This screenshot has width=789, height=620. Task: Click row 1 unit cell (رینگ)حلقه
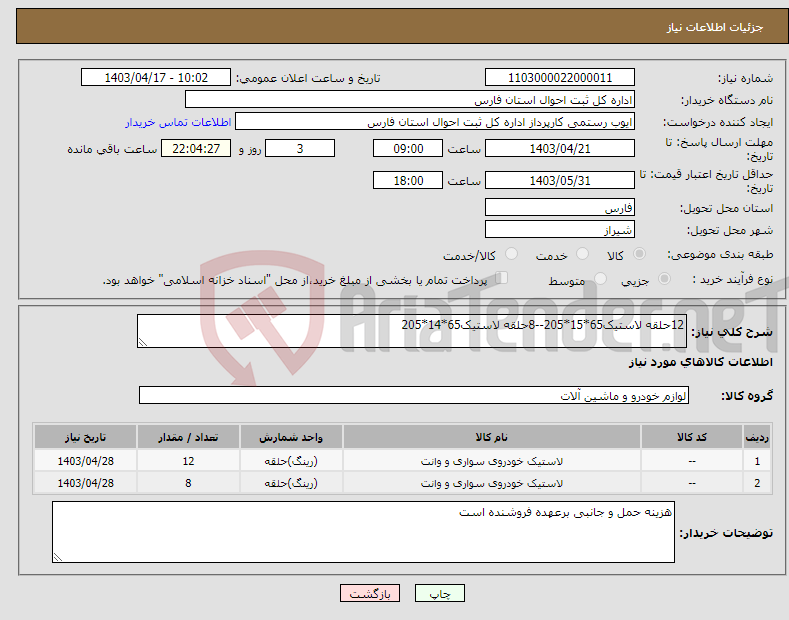coord(291,461)
